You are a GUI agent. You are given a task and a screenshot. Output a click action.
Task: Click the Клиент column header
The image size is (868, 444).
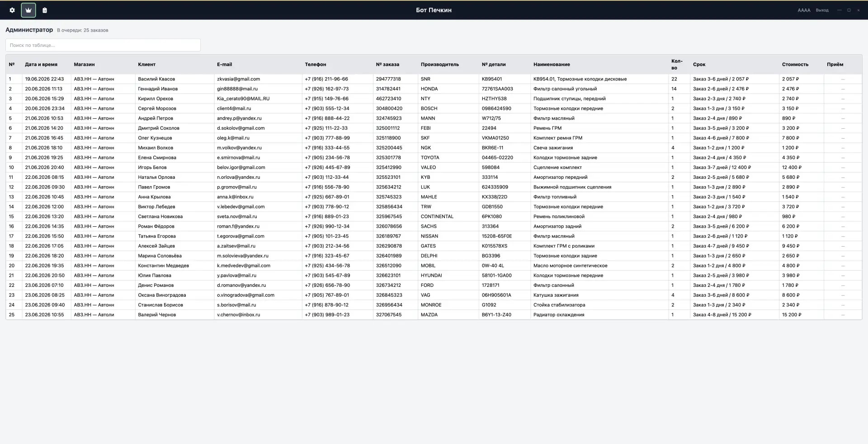tap(146, 65)
